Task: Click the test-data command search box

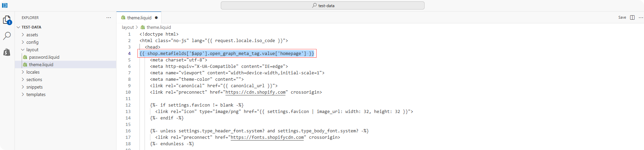Action: 322,5
